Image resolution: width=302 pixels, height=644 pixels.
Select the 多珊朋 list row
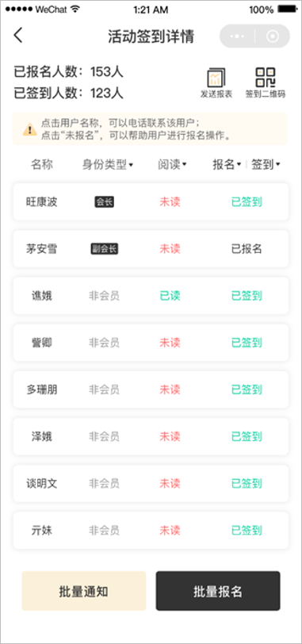coord(151,389)
